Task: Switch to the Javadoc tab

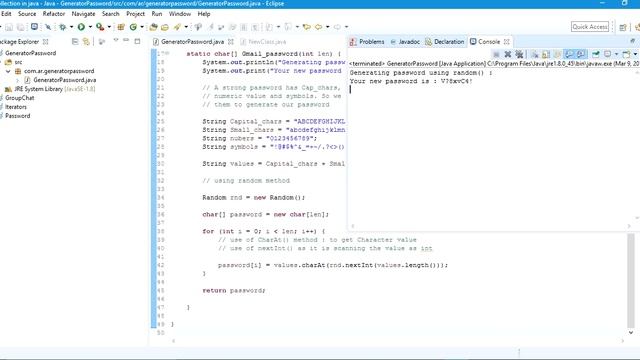Action: coord(405,42)
